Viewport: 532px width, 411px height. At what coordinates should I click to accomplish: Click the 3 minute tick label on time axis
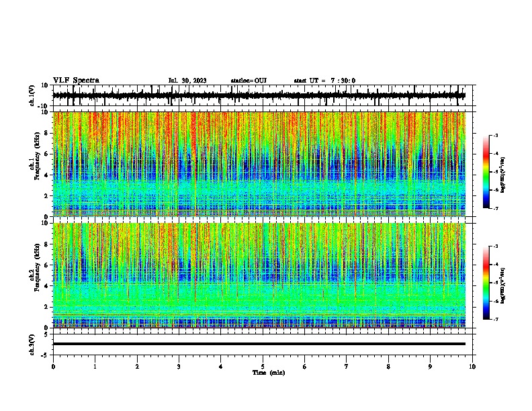[x=179, y=367]
